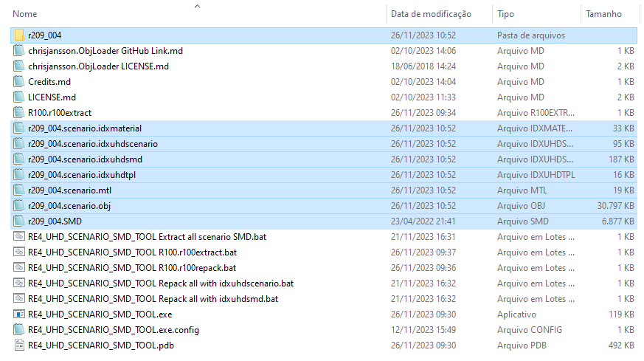Select the r209_004.SMD file name
The width and height of the screenshot is (644, 361).
pos(55,221)
